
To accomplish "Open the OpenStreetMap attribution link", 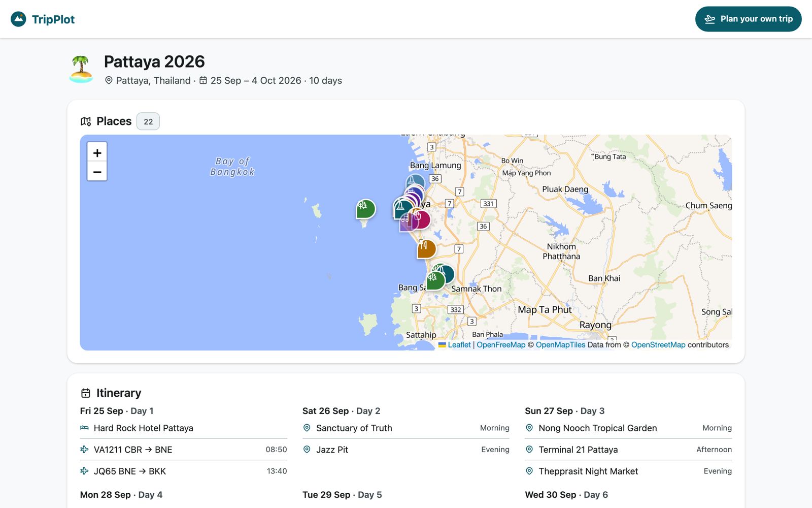I will click(x=658, y=344).
